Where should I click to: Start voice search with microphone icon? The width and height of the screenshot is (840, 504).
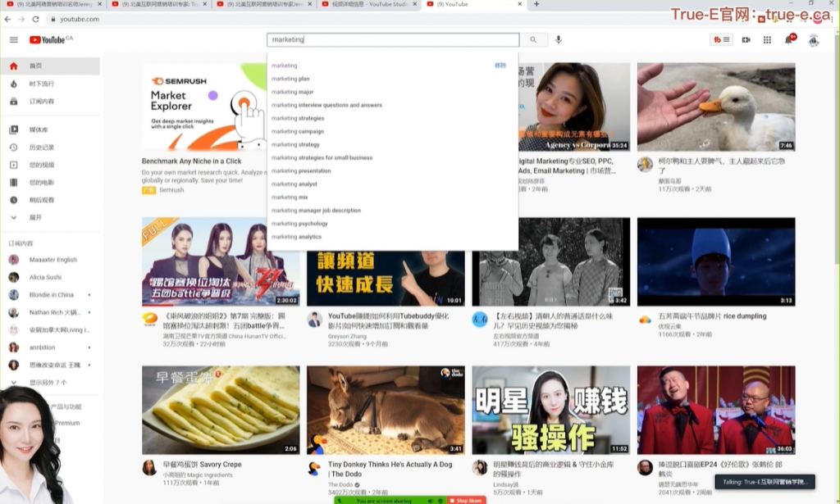click(559, 39)
